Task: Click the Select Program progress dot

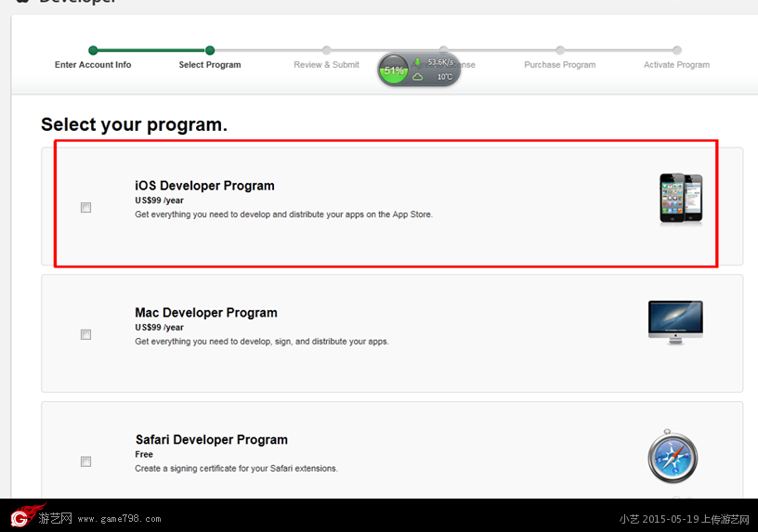Action: 210,50
